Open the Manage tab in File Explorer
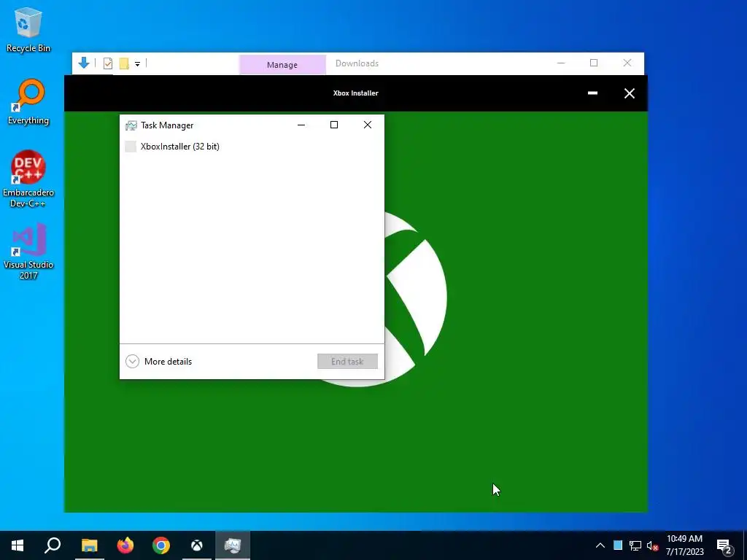This screenshot has width=747, height=560. (x=282, y=65)
